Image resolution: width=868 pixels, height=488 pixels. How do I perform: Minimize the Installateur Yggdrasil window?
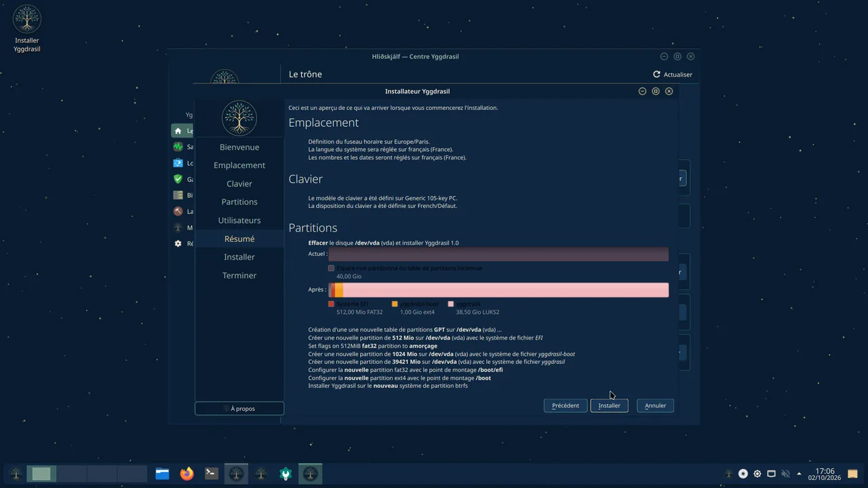642,91
